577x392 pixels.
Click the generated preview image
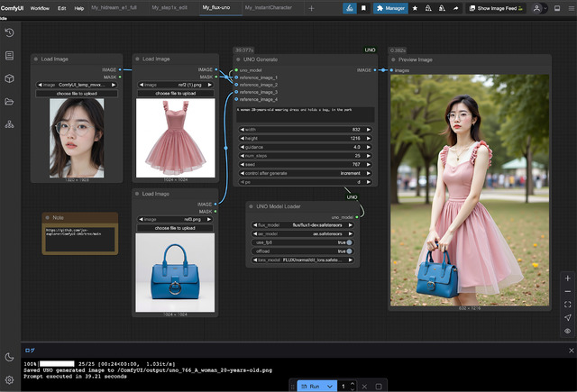[x=470, y=190]
